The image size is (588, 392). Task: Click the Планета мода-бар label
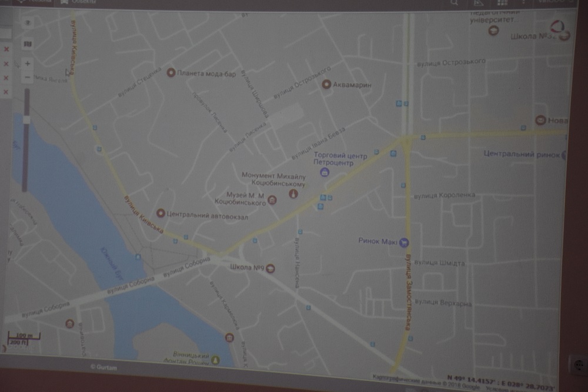pyautogui.click(x=206, y=74)
